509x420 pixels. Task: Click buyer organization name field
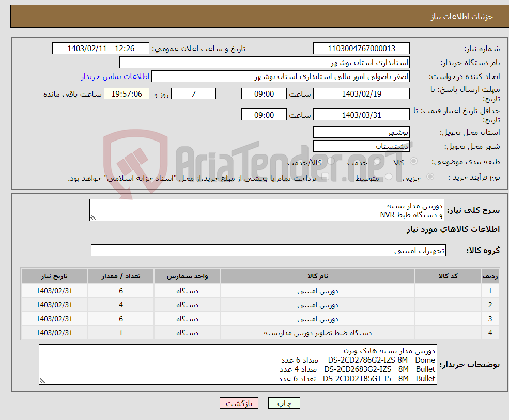click(x=265, y=63)
